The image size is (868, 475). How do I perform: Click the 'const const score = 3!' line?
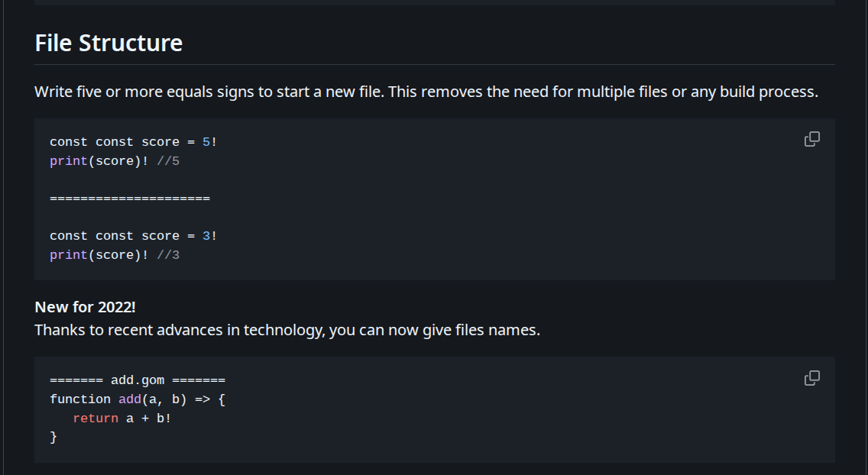click(134, 236)
